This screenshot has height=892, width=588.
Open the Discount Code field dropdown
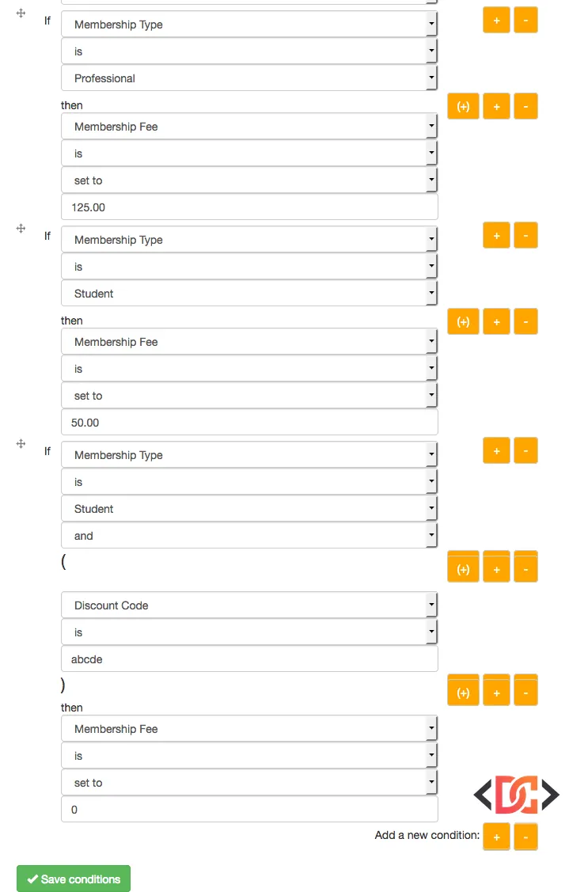(249, 605)
